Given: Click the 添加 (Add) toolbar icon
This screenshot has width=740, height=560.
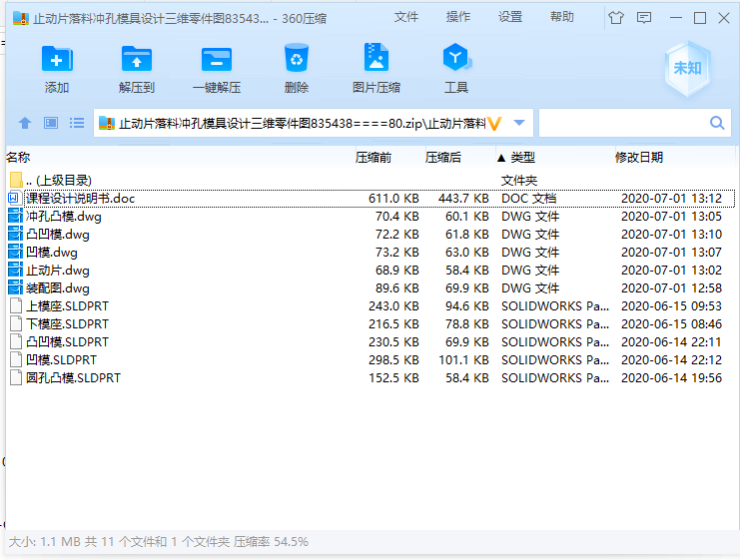Looking at the screenshot, I should (x=57, y=59).
